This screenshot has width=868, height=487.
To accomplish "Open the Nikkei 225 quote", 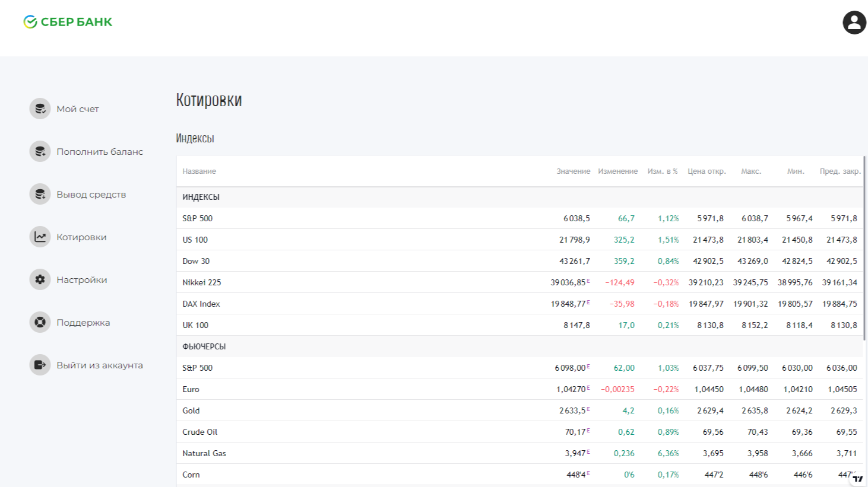I will (x=519, y=282).
